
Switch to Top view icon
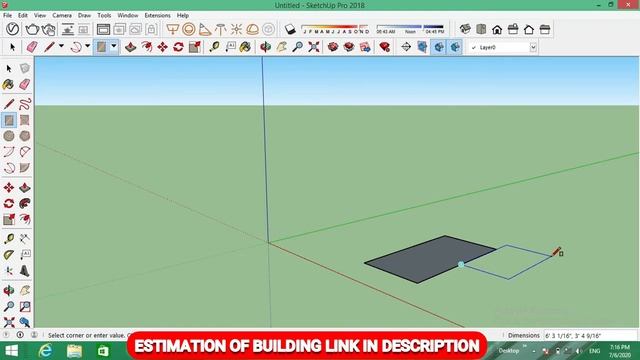coord(481,29)
